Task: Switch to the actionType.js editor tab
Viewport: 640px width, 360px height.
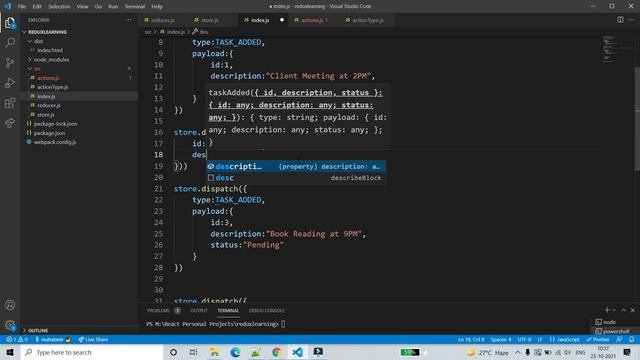Action: (367, 20)
